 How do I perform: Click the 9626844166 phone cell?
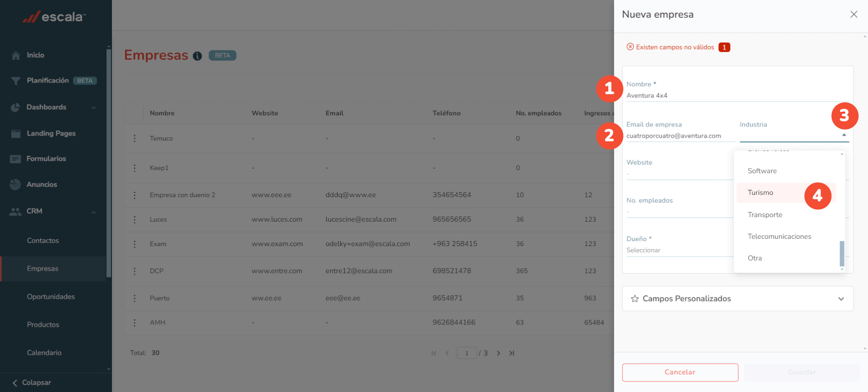pyautogui.click(x=454, y=323)
